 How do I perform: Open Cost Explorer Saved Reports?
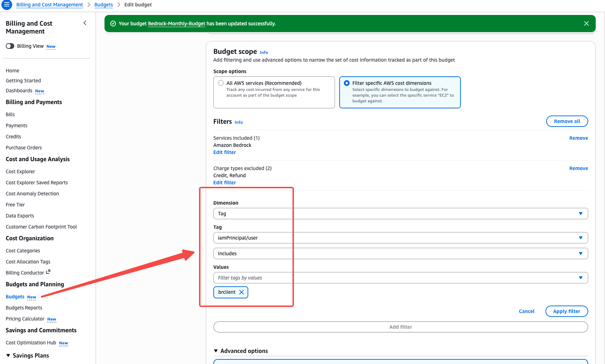pos(37,183)
